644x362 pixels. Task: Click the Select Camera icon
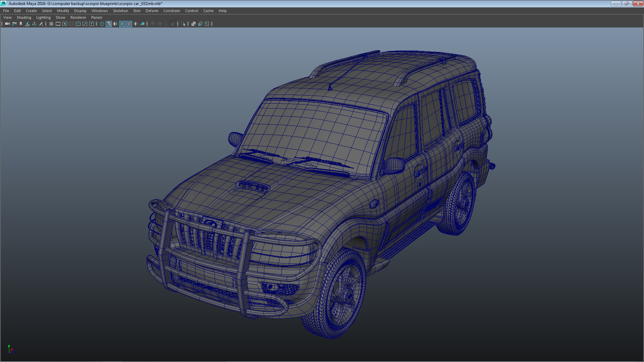(x=7, y=24)
